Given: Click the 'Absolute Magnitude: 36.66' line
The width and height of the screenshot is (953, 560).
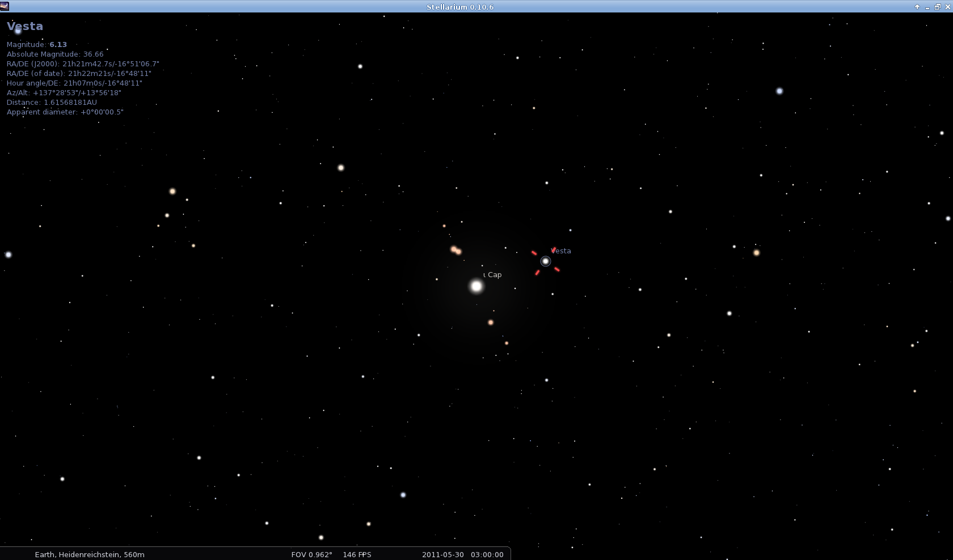Looking at the screenshot, I should [x=55, y=54].
